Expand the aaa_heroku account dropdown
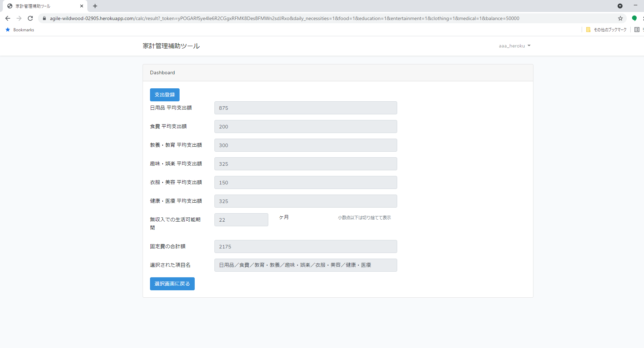 coord(514,46)
